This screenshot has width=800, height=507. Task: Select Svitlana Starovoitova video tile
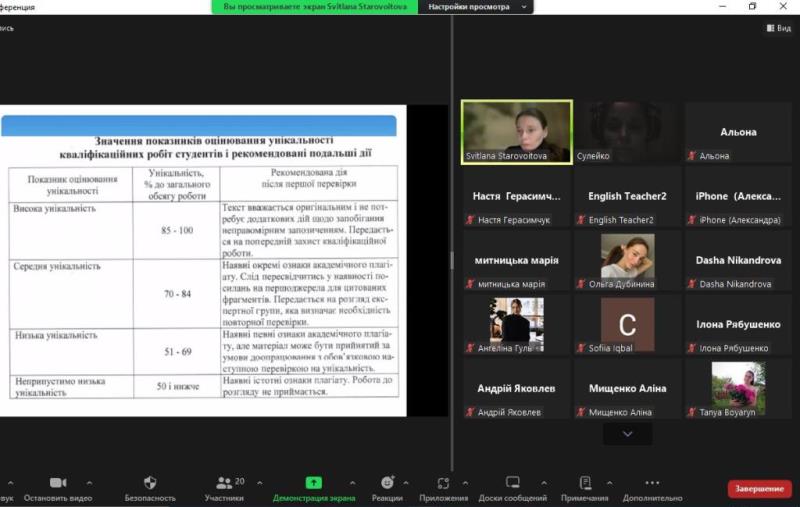click(x=517, y=132)
